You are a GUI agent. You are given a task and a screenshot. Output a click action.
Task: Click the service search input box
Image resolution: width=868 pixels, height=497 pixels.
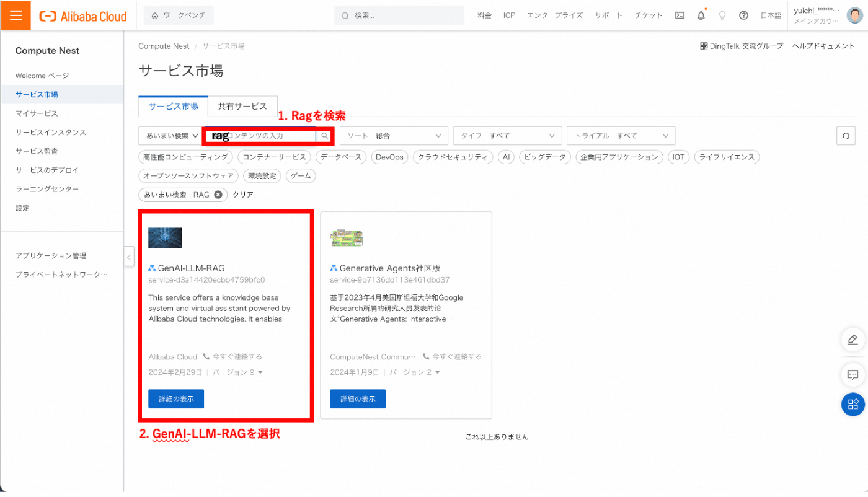pyautogui.click(x=260, y=135)
